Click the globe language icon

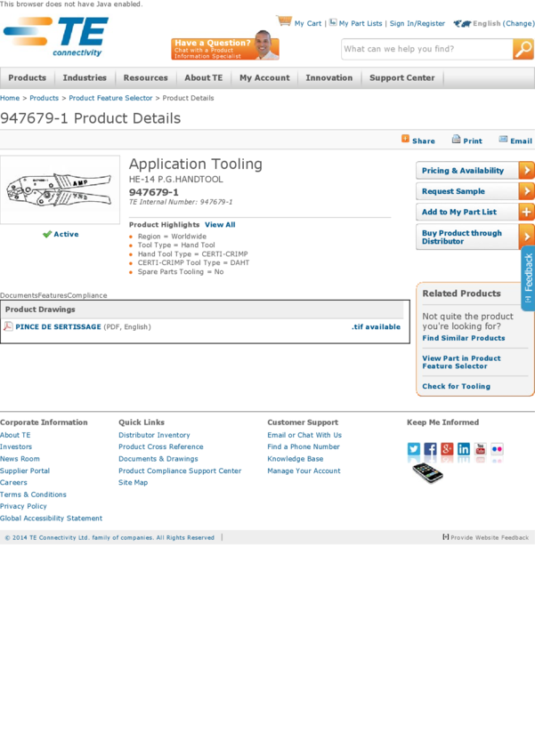coord(462,23)
